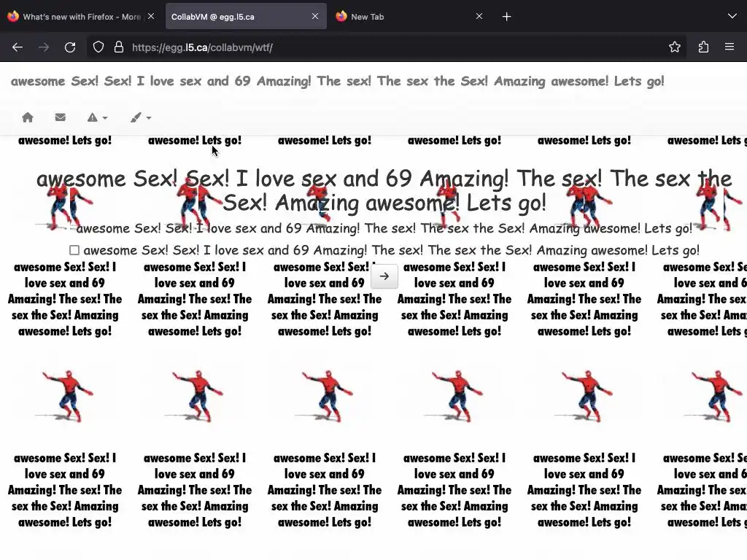Viewport: 747px width, 560px height.
Task: Close the New Tab tab
Action: pos(479,16)
